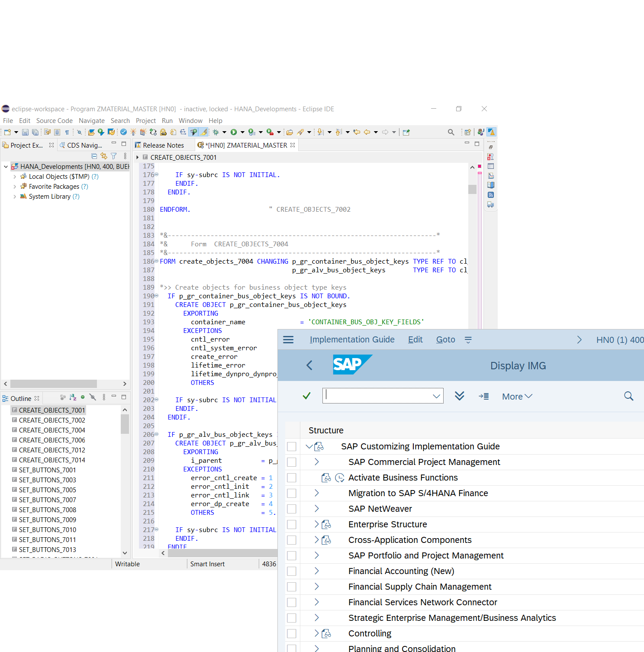
Task: Sort Outline alphabetically with the a-z icon
Action: pyautogui.click(x=73, y=397)
